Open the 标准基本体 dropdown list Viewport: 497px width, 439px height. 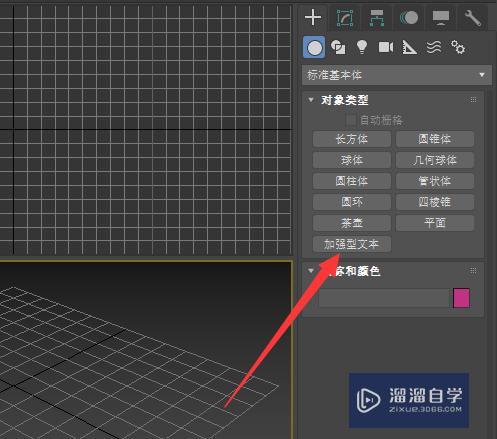[x=397, y=75]
